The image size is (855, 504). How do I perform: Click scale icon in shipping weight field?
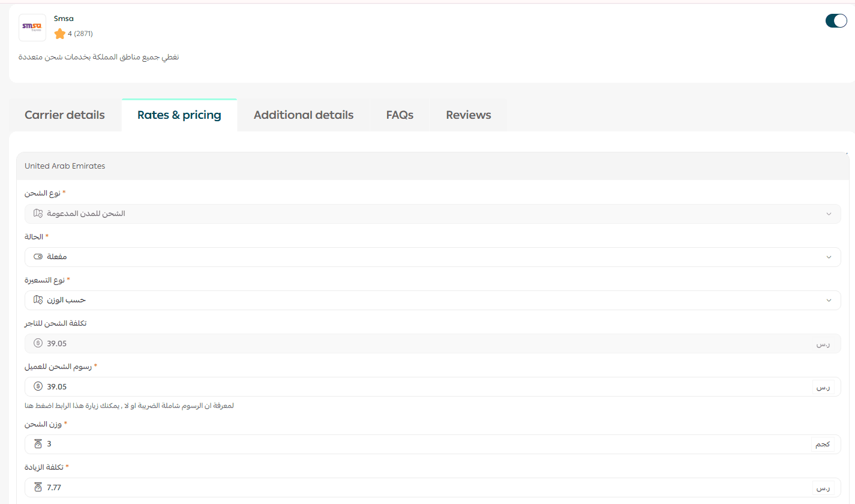tap(38, 444)
